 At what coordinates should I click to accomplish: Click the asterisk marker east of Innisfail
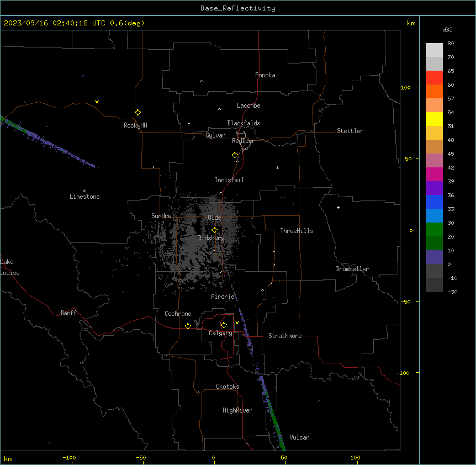coord(277,167)
